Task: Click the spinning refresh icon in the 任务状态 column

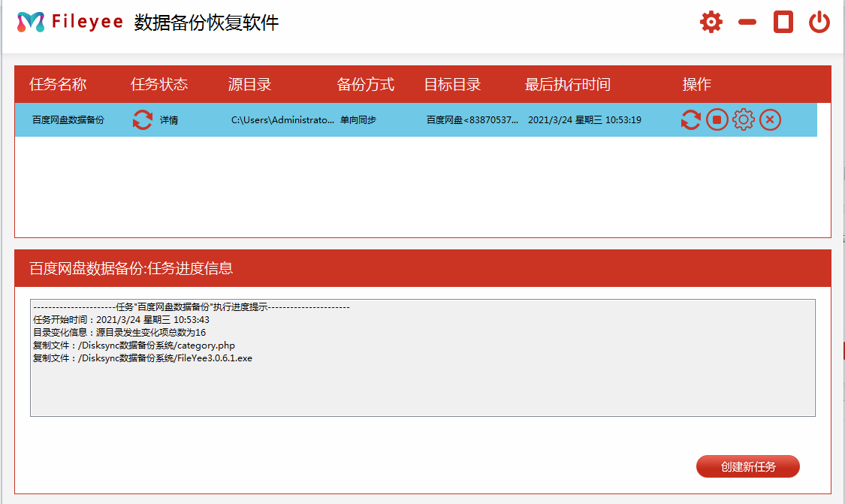Action: (141, 119)
